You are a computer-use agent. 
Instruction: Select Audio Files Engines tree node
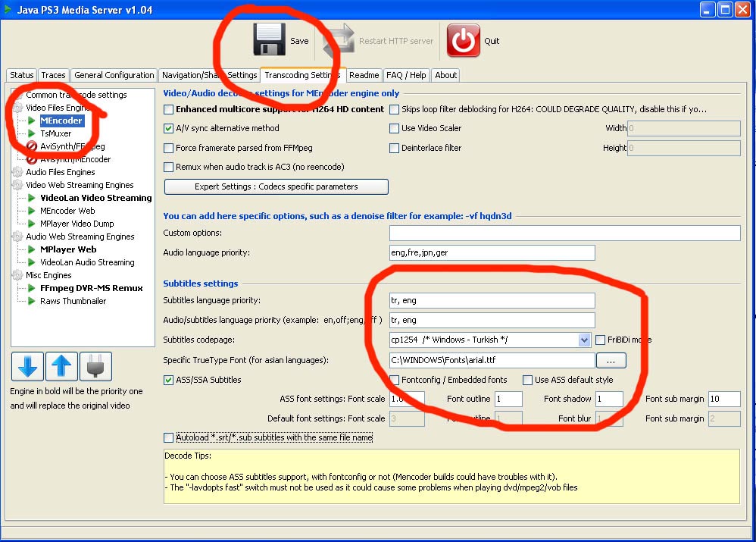[x=61, y=172]
